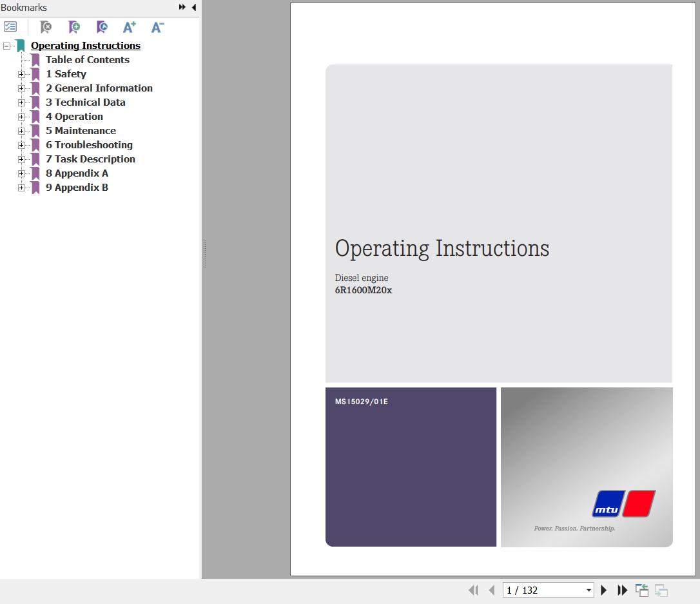Screen dimensions: 700x604
Task: Expand the 5 Maintenance bookmark
Action: (x=21, y=131)
